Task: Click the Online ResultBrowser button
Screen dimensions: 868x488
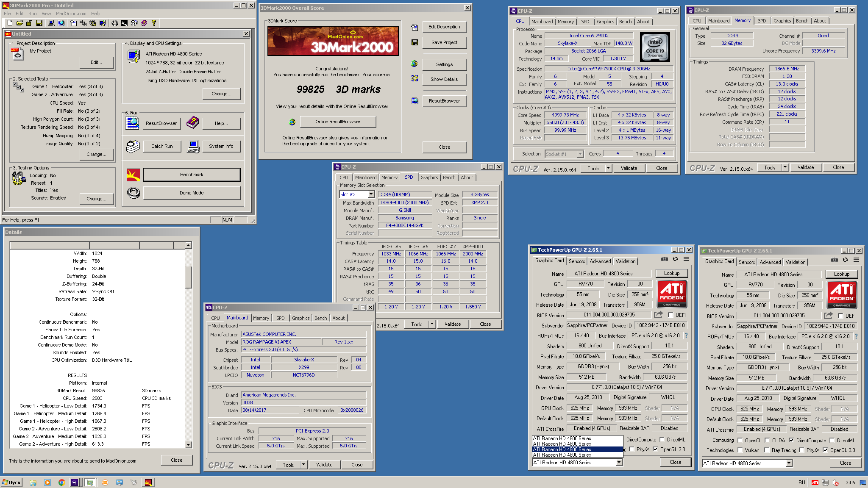Action: point(338,122)
